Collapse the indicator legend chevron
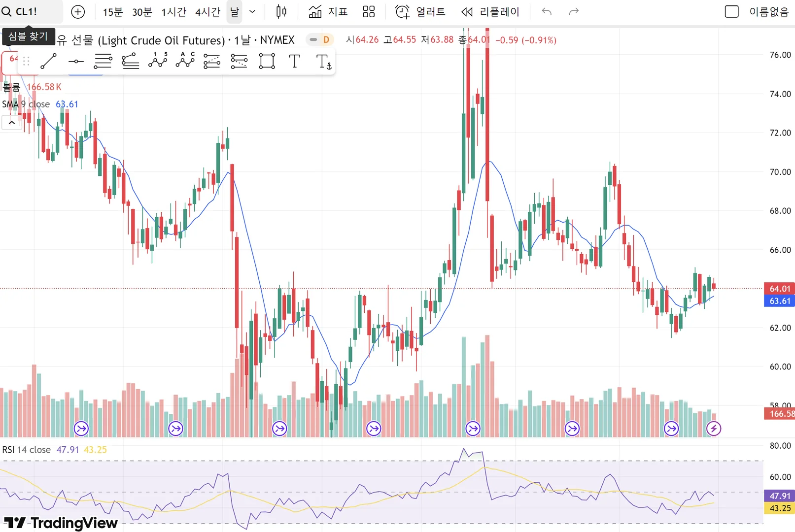 [12, 123]
